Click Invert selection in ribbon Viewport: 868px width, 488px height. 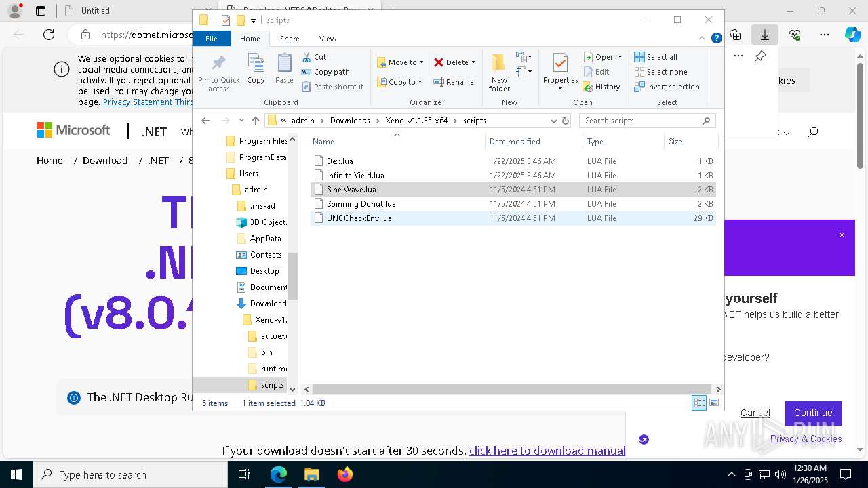[667, 87]
